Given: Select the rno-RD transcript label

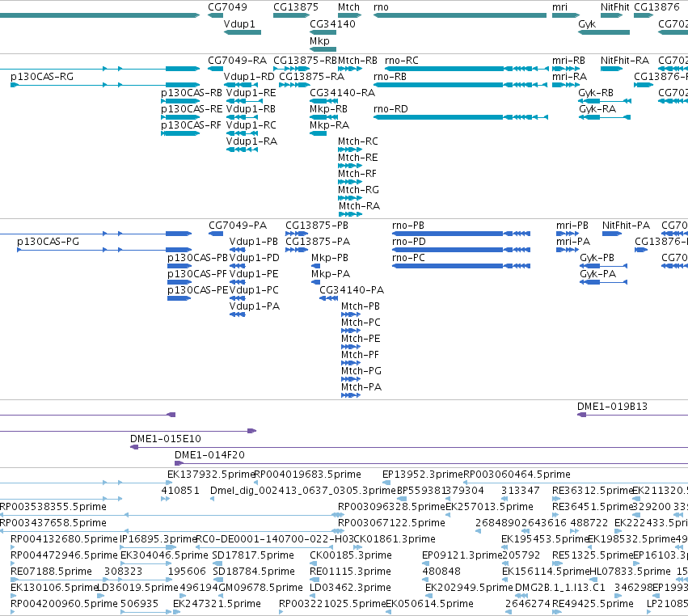Looking at the screenshot, I should [x=390, y=109].
